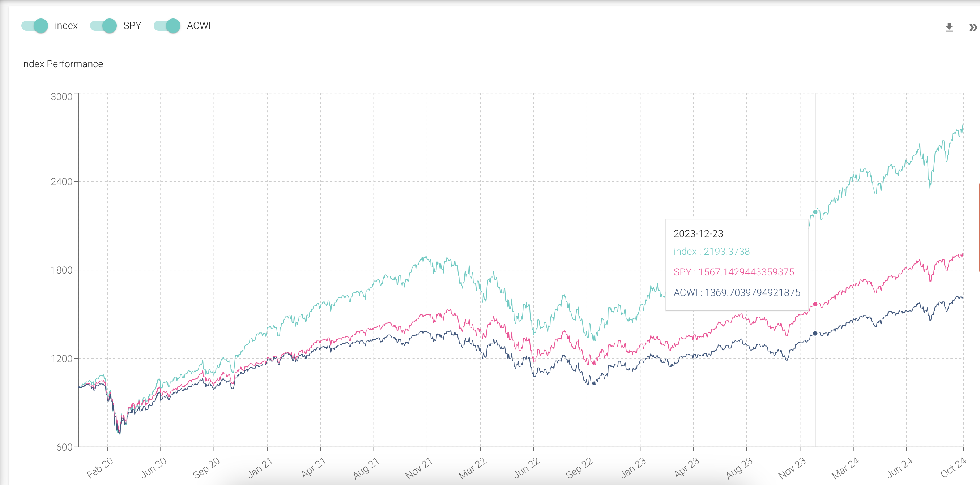This screenshot has width=980, height=485.
Task: Click the Feb 20 x-axis label
Action: click(100, 468)
